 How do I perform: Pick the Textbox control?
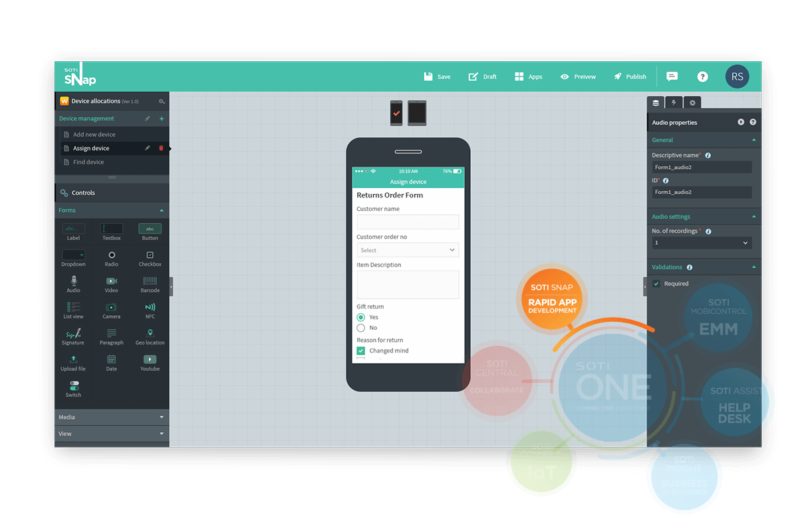point(112,232)
